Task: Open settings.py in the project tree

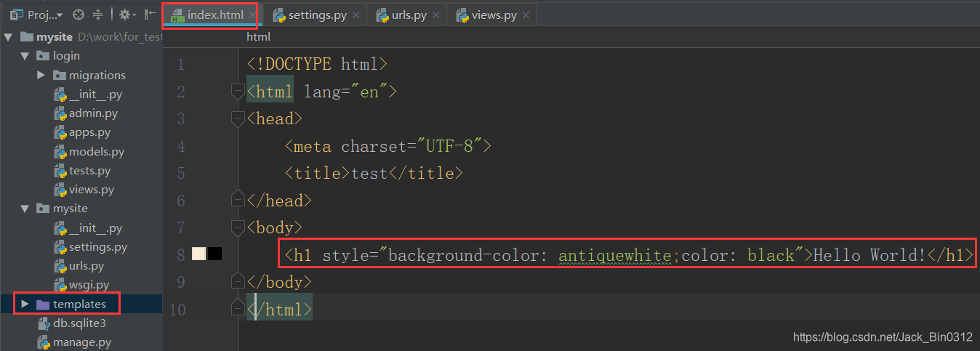Action: click(x=98, y=247)
